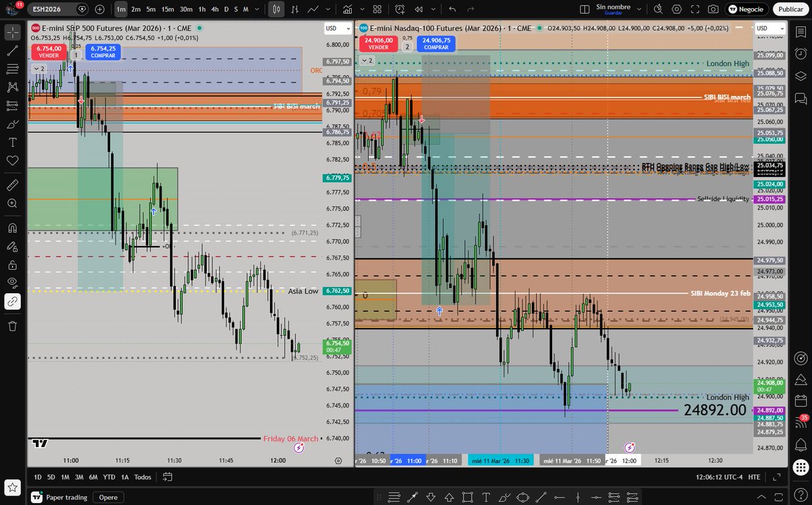Activate the zoom in tool
Viewport: 812px width, 505px height.
coord(12,203)
